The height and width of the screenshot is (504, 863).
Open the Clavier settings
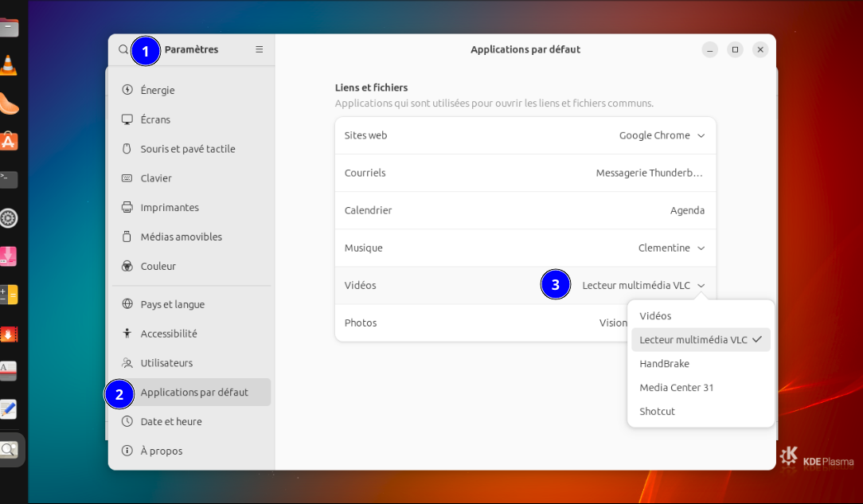[x=192, y=178]
